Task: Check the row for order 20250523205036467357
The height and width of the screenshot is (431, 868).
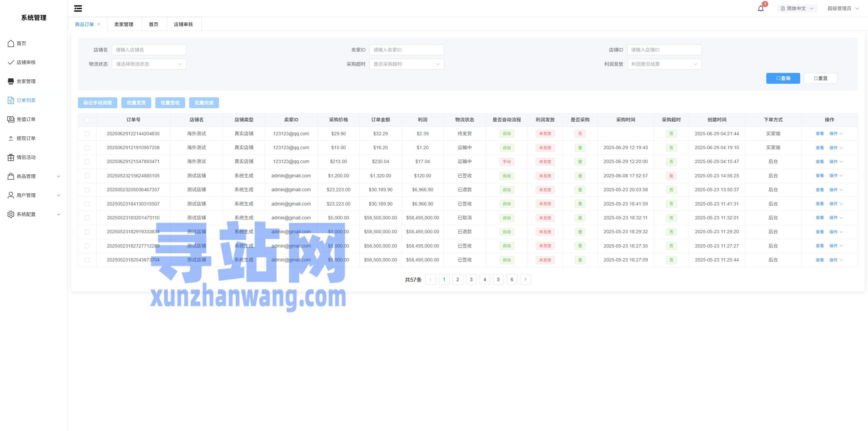Action: pyautogui.click(x=87, y=190)
